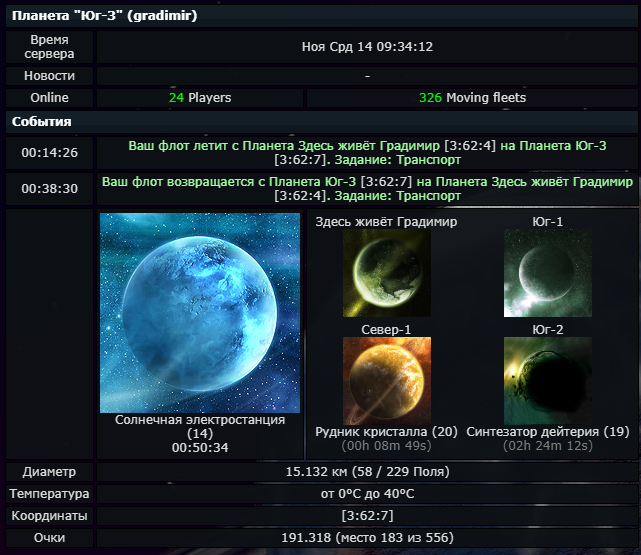Open the Синтезатор дейтерия (19) construction link
Screen dimensions: 641x555
coord(547,432)
